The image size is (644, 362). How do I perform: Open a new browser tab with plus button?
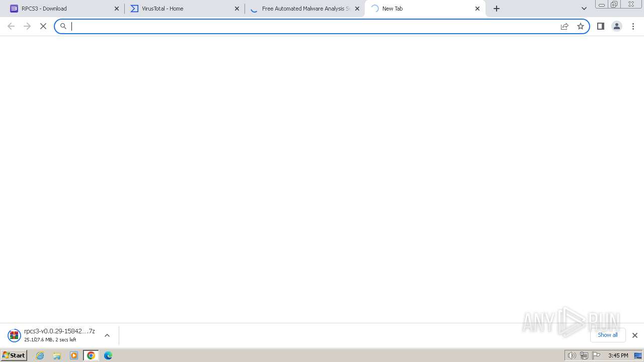[497, 9]
